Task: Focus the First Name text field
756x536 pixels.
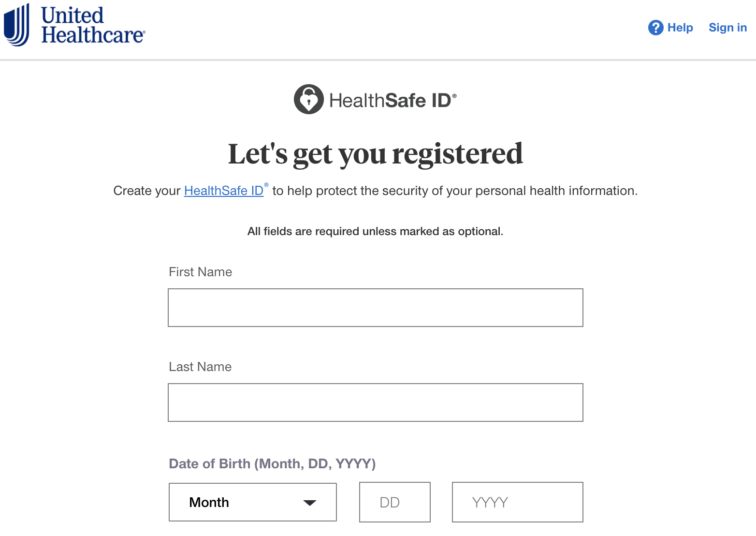Action: [x=376, y=308]
